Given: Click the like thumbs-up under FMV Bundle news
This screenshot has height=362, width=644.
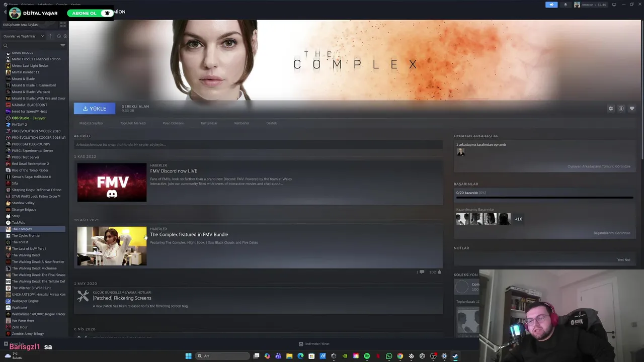Looking at the screenshot, I should [x=439, y=272].
